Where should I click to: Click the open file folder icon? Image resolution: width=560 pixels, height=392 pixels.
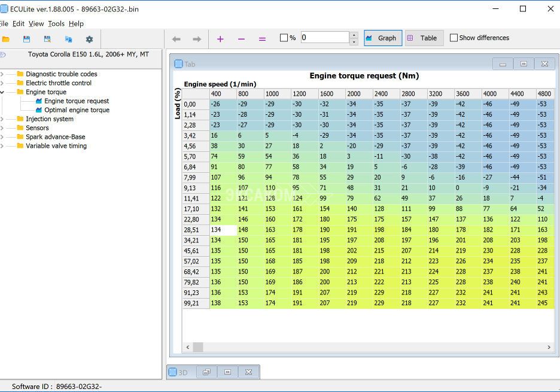point(6,39)
